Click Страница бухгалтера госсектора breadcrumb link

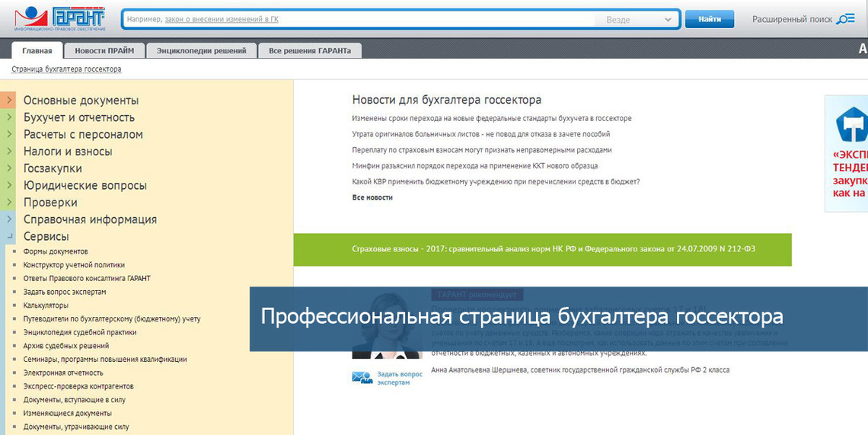click(66, 69)
